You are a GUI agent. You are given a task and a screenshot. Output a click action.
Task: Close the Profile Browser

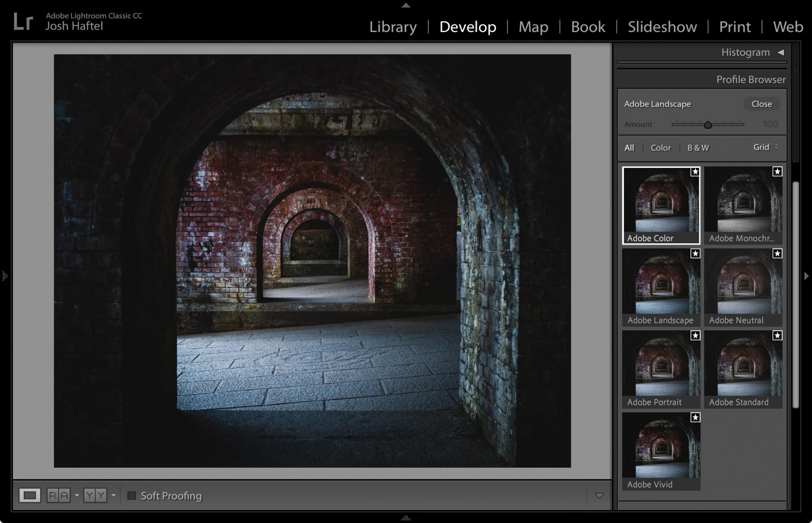click(761, 104)
